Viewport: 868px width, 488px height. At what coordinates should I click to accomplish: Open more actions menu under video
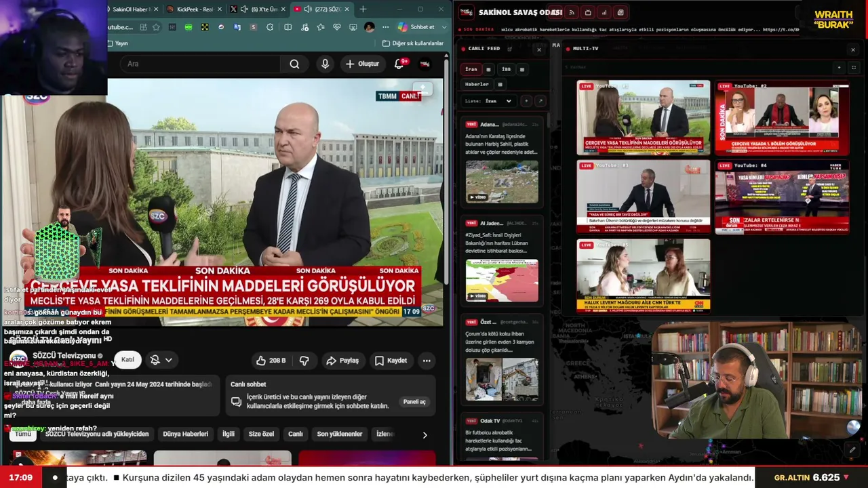coord(427,361)
